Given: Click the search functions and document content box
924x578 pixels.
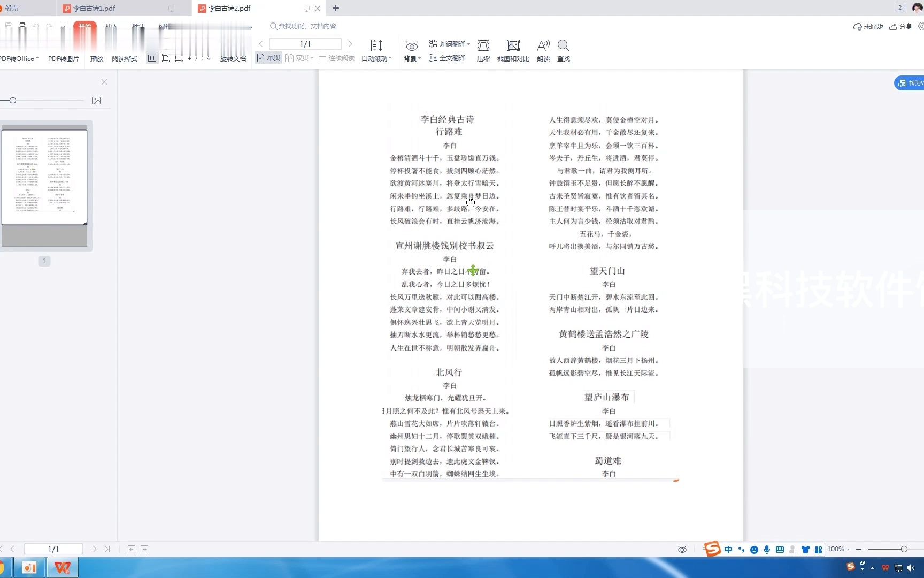Looking at the screenshot, I should click(x=304, y=26).
